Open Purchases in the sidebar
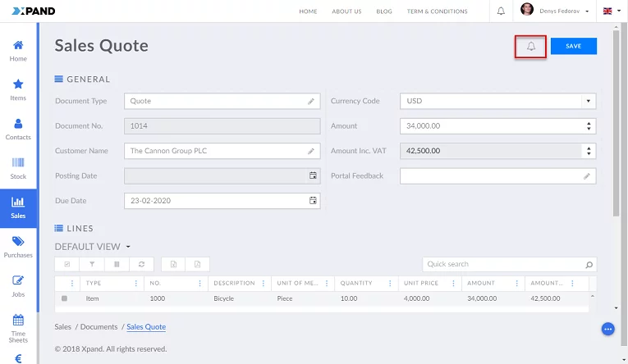628x364 pixels. point(18,246)
